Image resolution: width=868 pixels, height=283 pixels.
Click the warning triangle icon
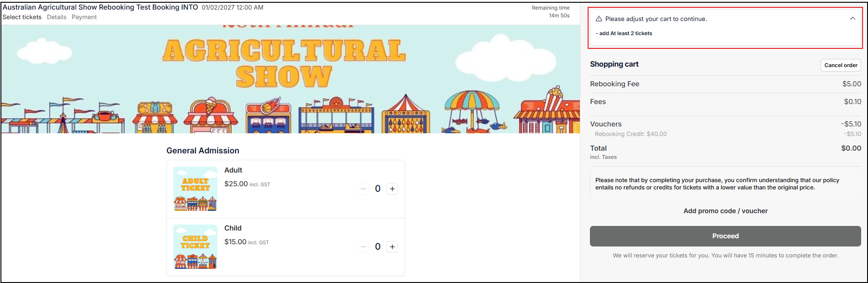coord(599,19)
